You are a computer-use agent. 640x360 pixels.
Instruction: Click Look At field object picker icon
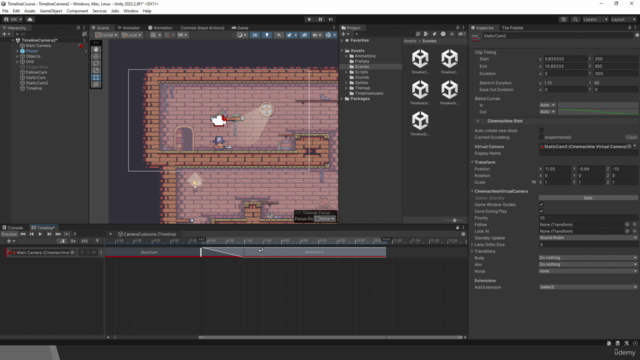pos(627,231)
